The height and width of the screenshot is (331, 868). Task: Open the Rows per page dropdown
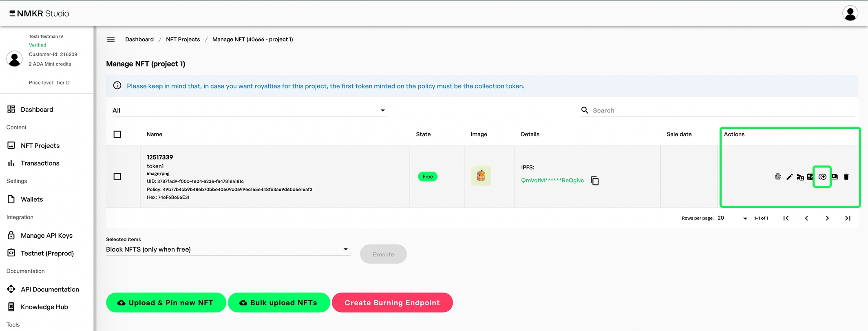pyautogui.click(x=732, y=218)
